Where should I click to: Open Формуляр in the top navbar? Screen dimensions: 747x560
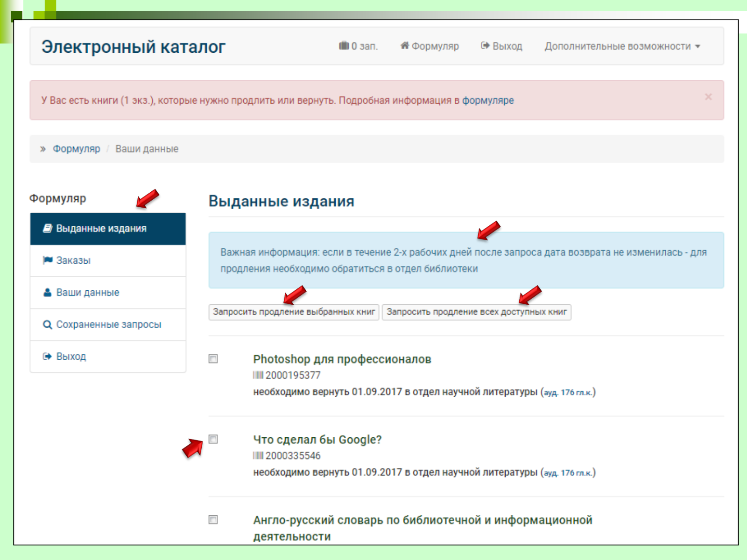click(x=430, y=46)
